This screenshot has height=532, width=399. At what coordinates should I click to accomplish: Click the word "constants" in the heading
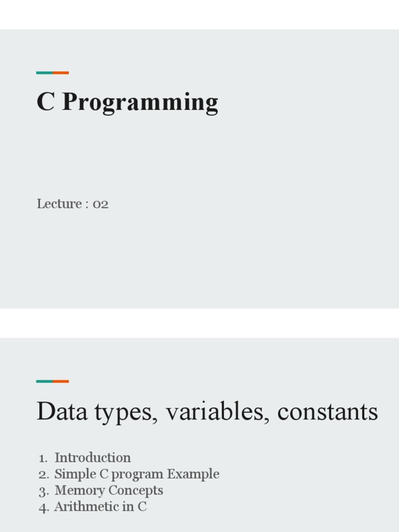click(327, 411)
